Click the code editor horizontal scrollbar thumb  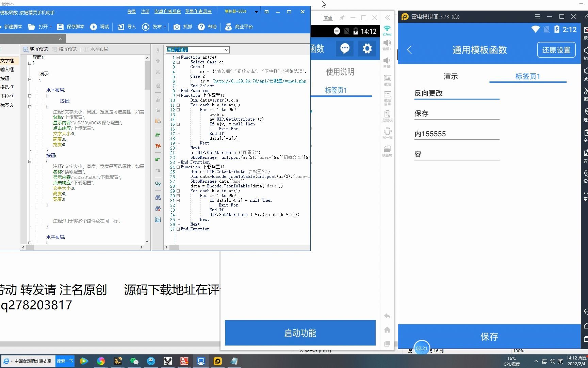[x=174, y=247]
